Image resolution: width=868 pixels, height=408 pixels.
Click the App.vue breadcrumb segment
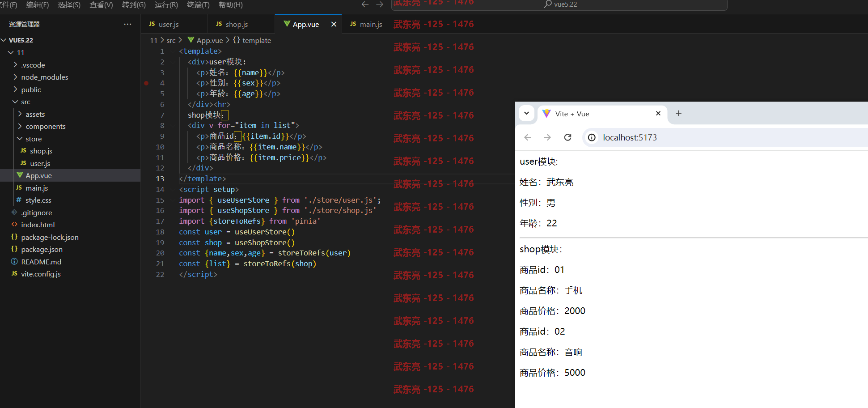[206, 40]
